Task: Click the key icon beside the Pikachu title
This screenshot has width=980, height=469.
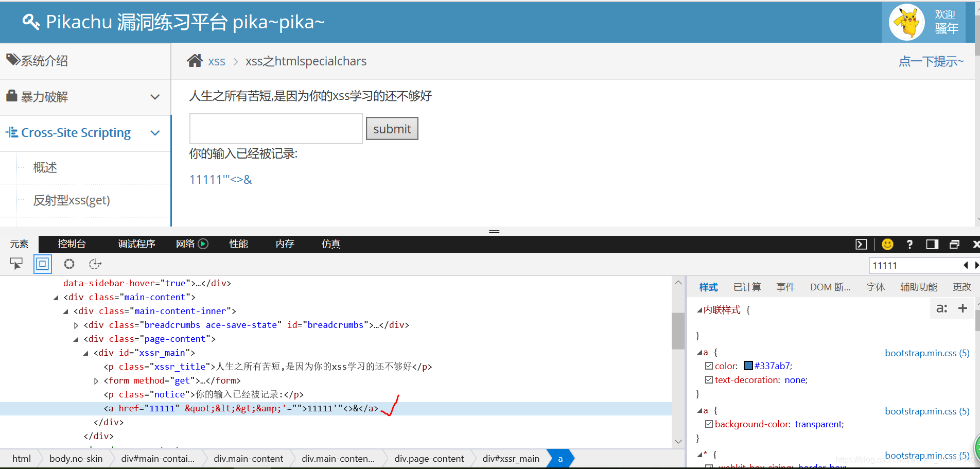Action: [31, 22]
